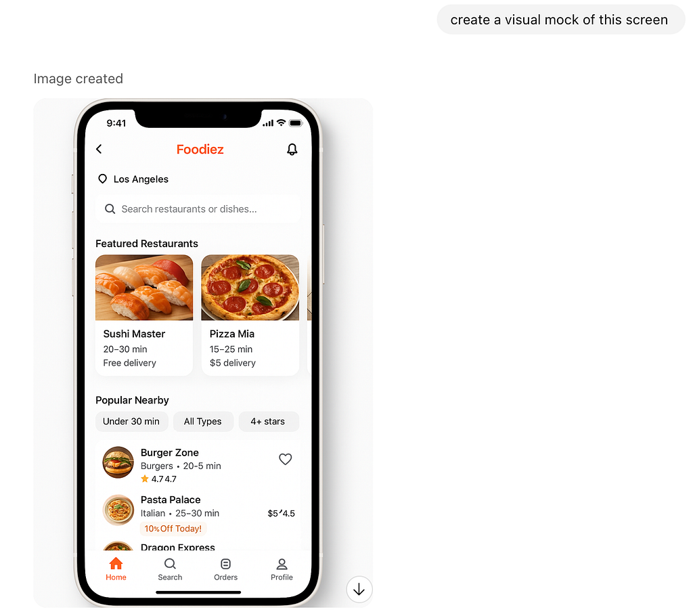Favorite Burger Zone with the heart icon
Image resolution: width=693 pixels, height=616 pixels.
pyautogui.click(x=286, y=459)
